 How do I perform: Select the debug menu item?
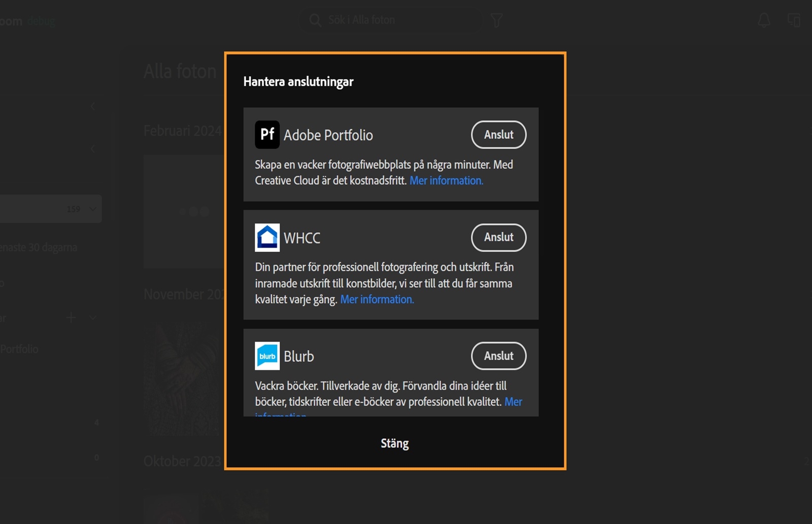click(42, 21)
